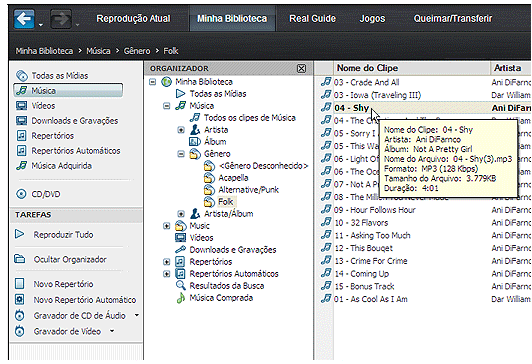The image size is (532, 364).
Task: Click the grayed forward arrow button
Action: pos(61,19)
